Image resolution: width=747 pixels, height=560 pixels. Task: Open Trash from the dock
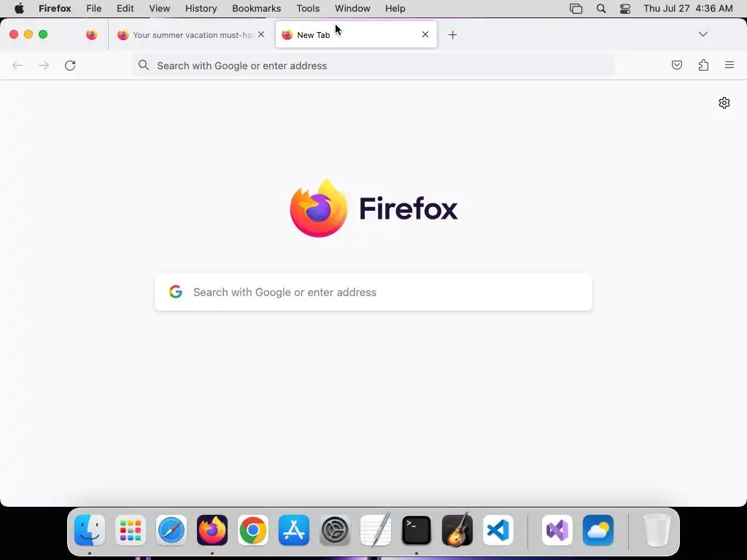pos(657,530)
